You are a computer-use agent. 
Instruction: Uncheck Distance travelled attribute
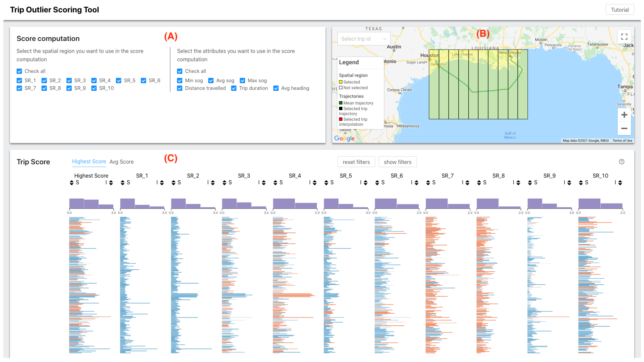pyautogui.click(x=179, y=88)
